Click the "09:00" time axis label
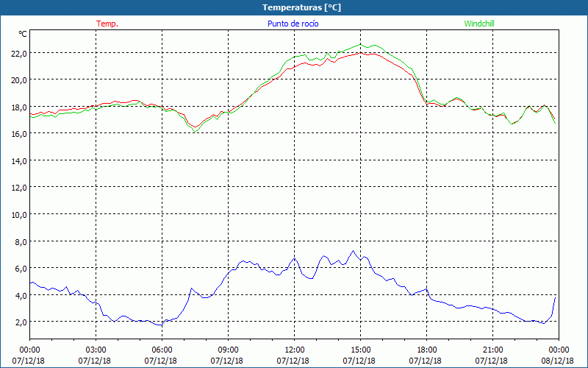Viewport: 588px width, 368px height. [x=228, y=350]
